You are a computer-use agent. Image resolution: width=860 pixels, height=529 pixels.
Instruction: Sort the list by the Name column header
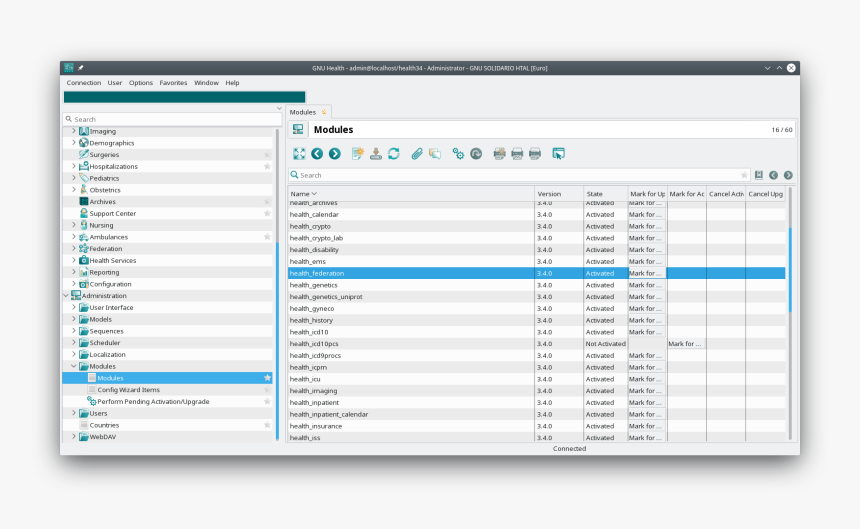(411, 194)
